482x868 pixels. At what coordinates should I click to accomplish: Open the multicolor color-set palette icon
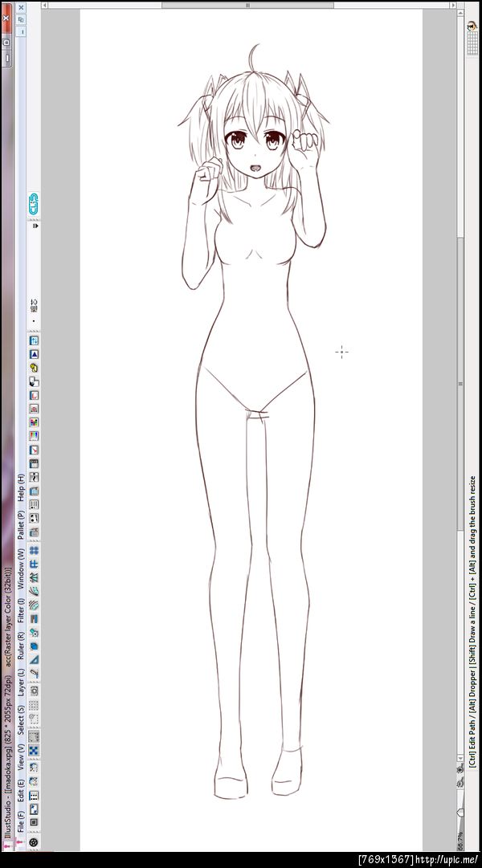[34, 422]
